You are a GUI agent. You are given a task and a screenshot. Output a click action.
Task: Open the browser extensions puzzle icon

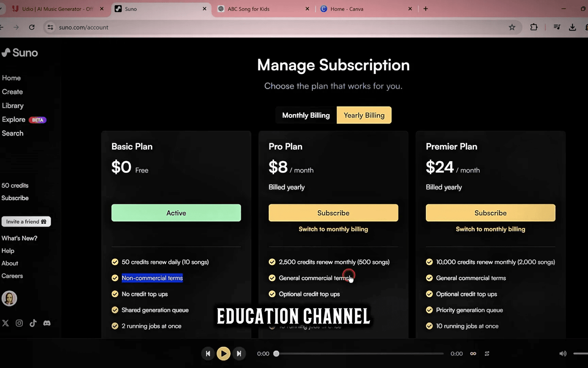534,27
